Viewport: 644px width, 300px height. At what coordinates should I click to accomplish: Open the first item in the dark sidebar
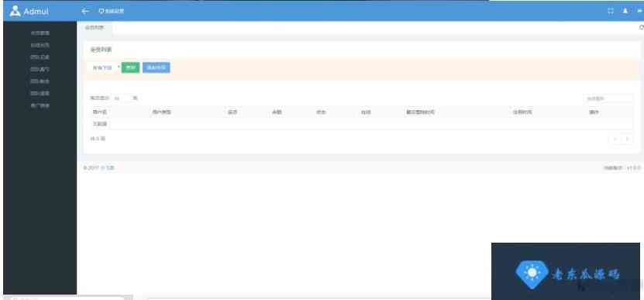click(x=40, y=33)
